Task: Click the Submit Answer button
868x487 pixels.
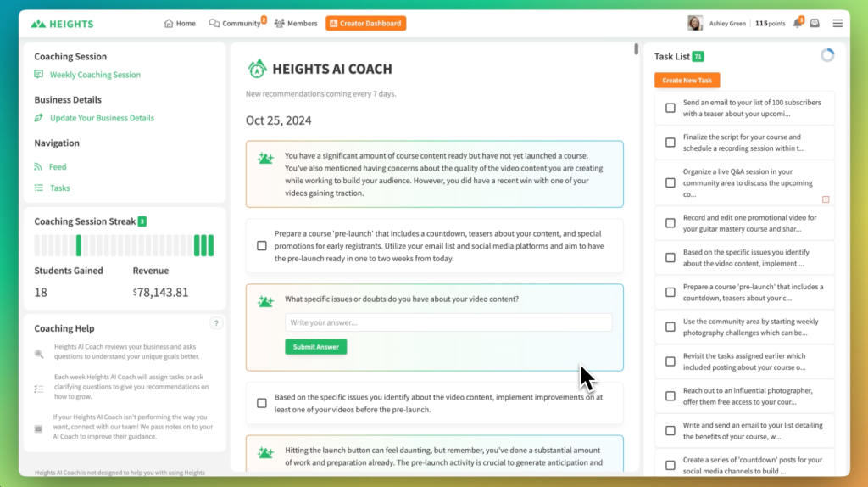Action: pyautogui.click(x=315, y=347)
